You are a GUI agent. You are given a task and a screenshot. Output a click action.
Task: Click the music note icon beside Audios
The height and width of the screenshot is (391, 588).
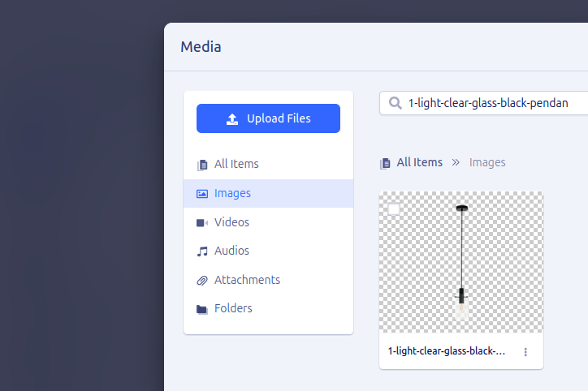[202, 251]
